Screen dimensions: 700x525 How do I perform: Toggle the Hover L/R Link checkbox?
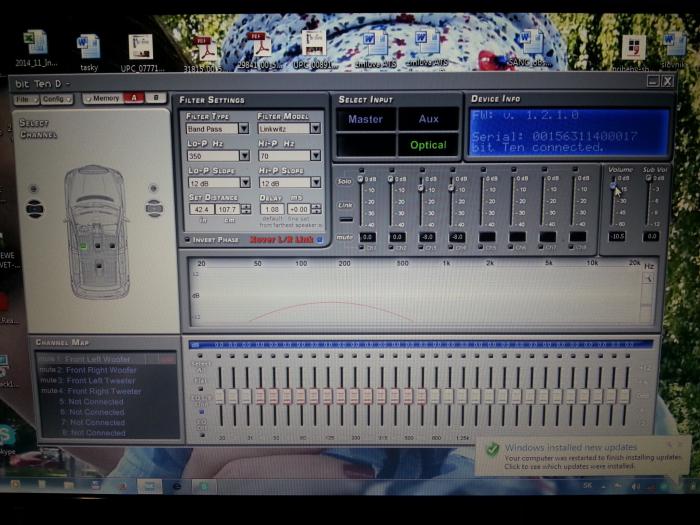click(x=320, y=240)
